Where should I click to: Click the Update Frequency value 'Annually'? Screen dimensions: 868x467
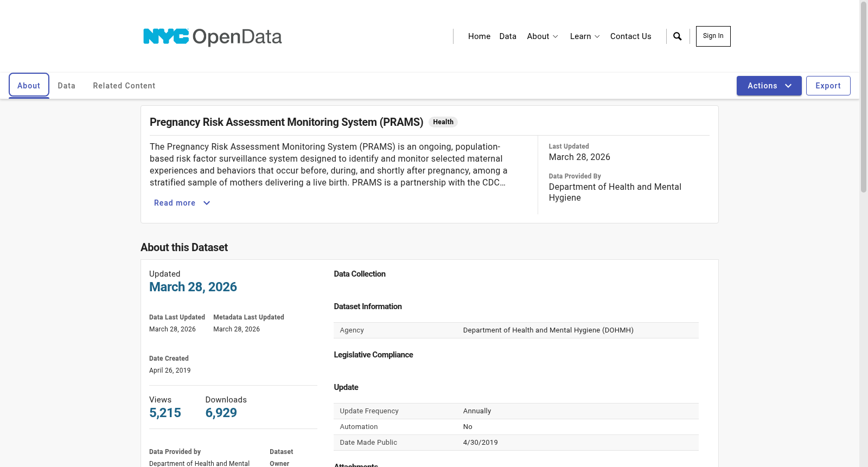coord(477,411)
